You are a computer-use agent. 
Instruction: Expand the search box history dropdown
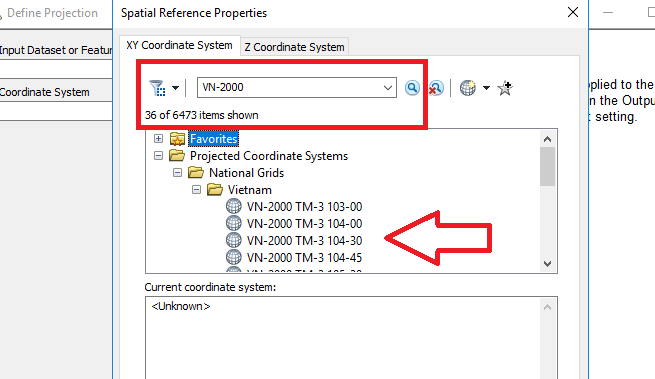coord(388,88)
